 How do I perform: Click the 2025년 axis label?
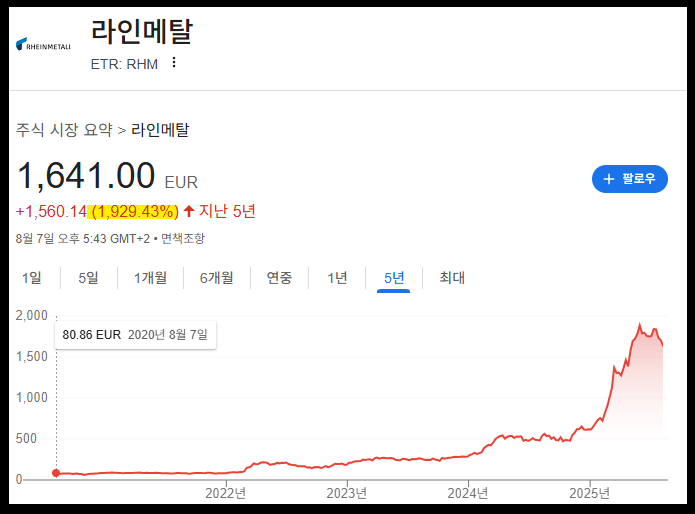click(x=590, y=493)
